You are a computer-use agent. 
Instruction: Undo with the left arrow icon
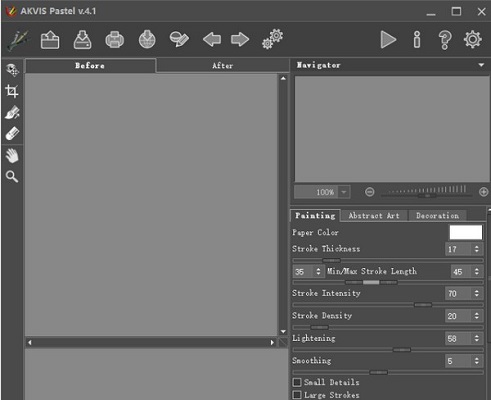(x=212, y=40)
